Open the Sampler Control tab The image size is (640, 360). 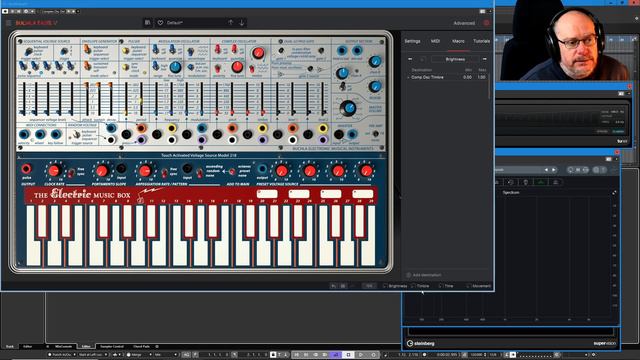click(112, 347)
